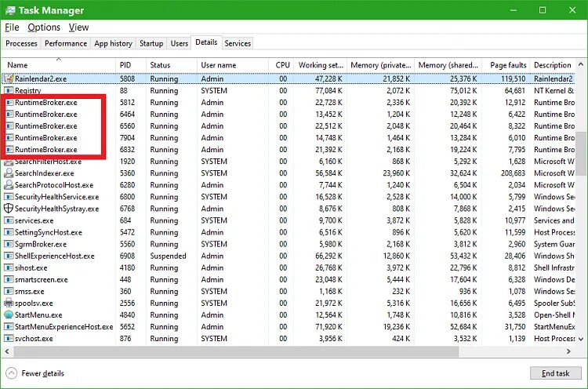This screenshot has height=389, width=588.
Task: Click the vertical scrollbar up arrow
Action: coord(581,64)
